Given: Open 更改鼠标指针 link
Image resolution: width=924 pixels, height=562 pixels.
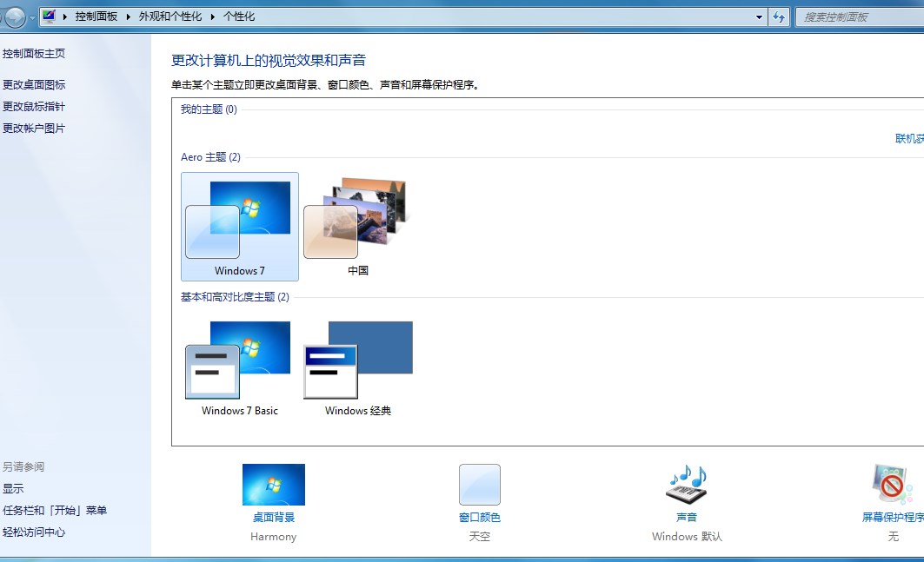Looking at the screenshot, I should pyautogui.click(x=34, y=107).
